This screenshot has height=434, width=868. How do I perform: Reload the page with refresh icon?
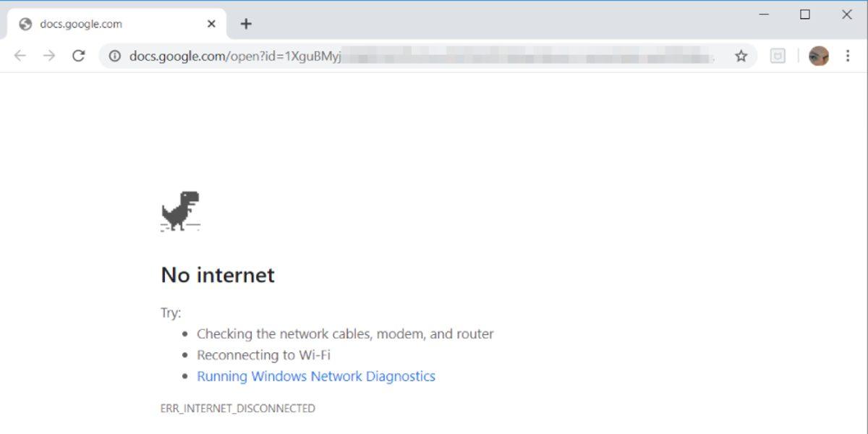79,56
